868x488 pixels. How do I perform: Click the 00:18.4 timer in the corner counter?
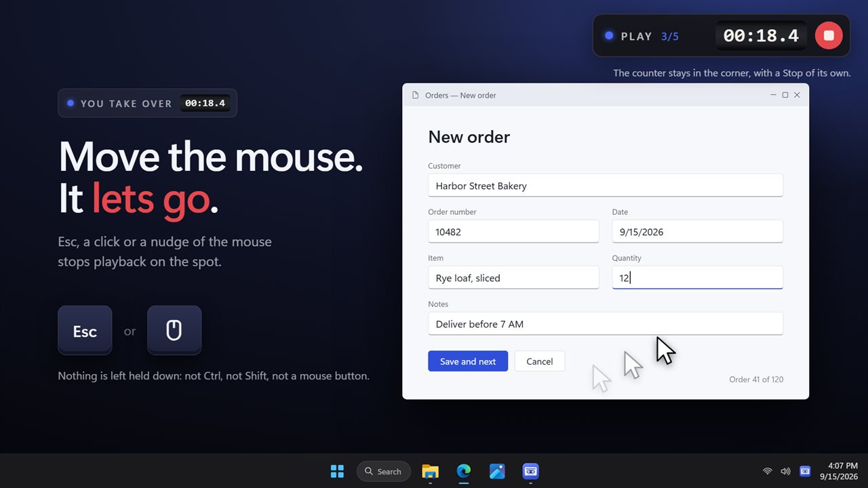tap(761, 36)
